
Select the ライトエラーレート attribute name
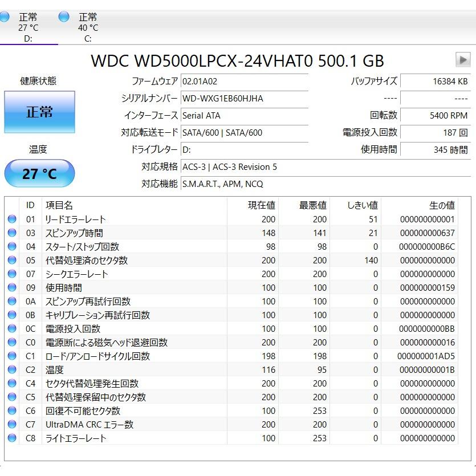[x=76, y=438]
